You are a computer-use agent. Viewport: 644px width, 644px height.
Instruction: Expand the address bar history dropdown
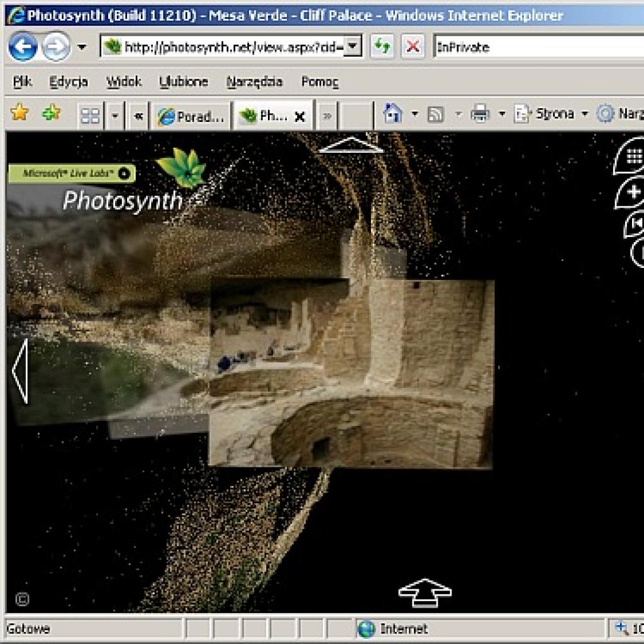click(x=352, y=47)
